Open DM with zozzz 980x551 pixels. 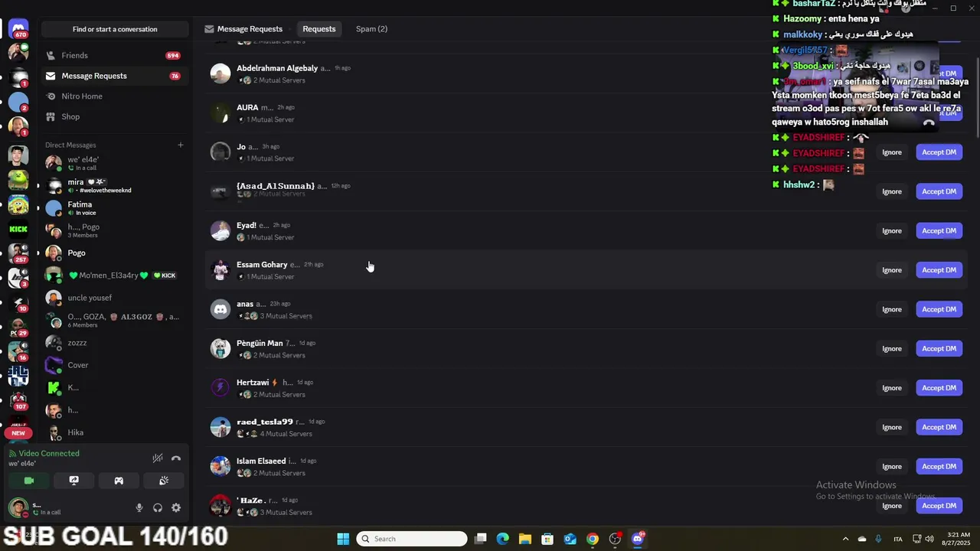(x=113, y=343)
